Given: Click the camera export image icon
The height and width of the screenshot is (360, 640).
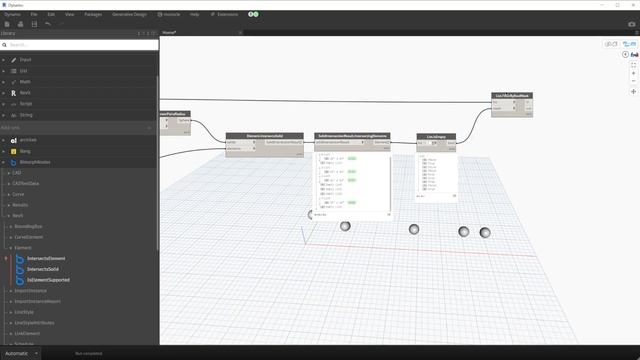Looking at the screenshot, I should [631, 24].
